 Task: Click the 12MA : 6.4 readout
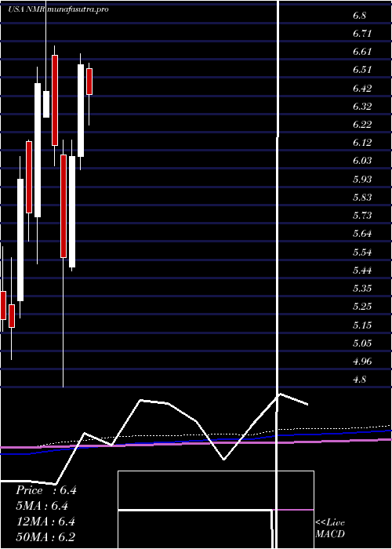(45, 522)
